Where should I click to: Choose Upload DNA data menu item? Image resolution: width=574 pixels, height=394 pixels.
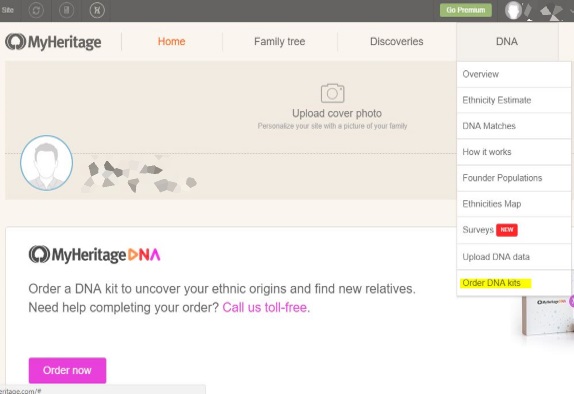click(x=514, y=257)
